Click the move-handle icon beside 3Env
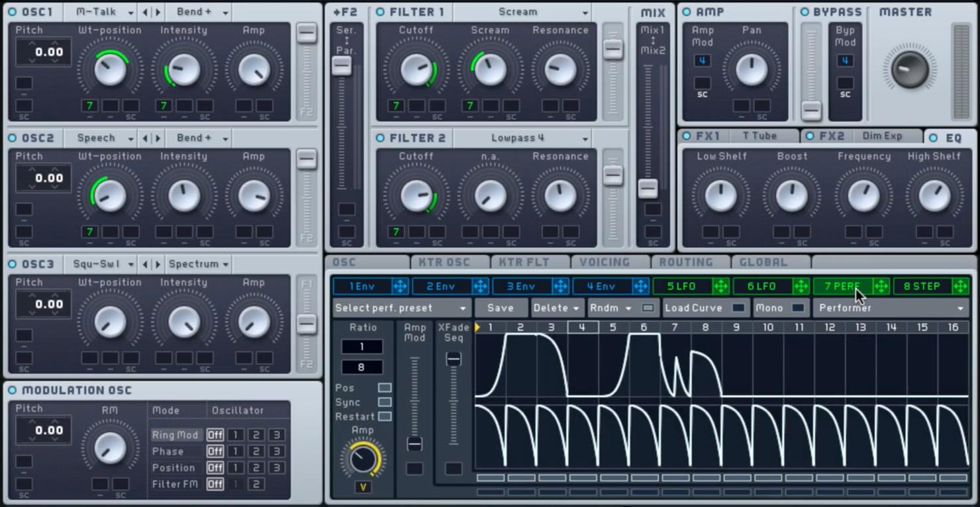This screenshot has height=507, width=980. click(x=560, y=286)
